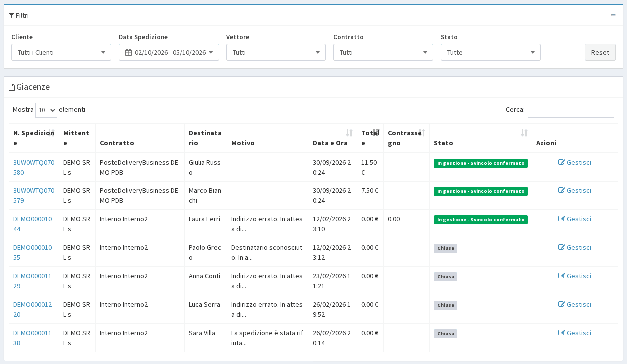Click Gestisci for Sara Villa's shipment
Screen dimensions: 627x364
point(575,333)
